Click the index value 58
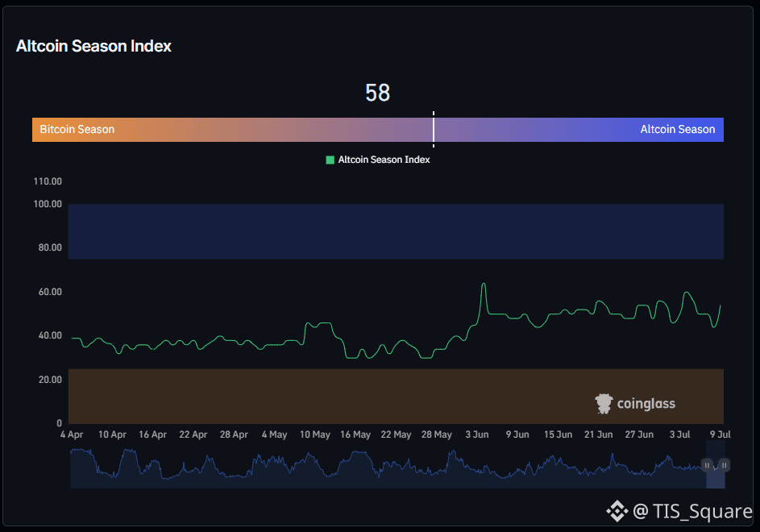The image size is (760, 532). pyautogui.click(x=377, y=93)
